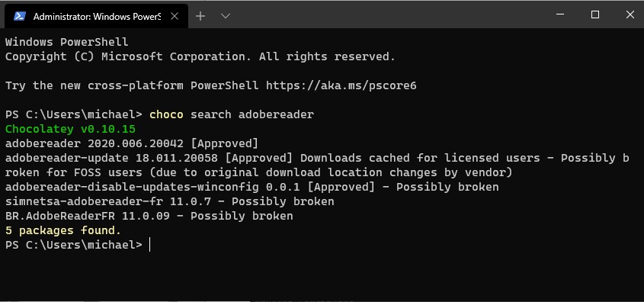
Task: Click the simnetsa-adobereader-fr 11.0.7 result
Action: coord(169,201)
